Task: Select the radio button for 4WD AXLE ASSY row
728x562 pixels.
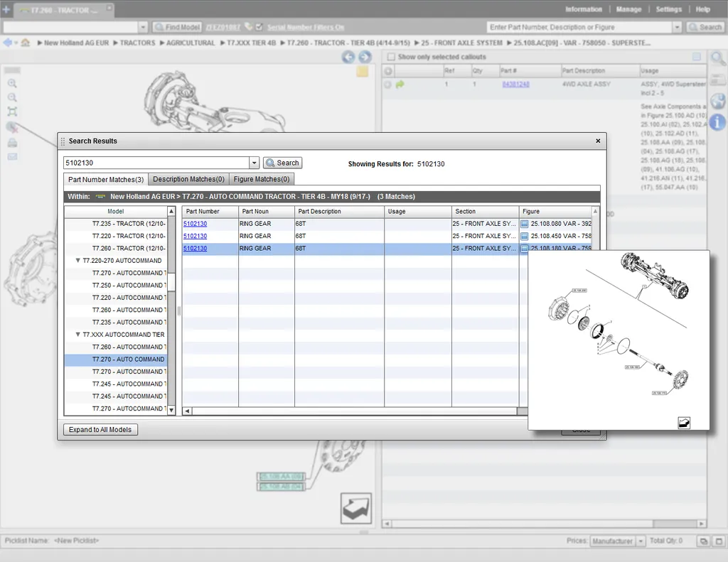Action: 387,85
